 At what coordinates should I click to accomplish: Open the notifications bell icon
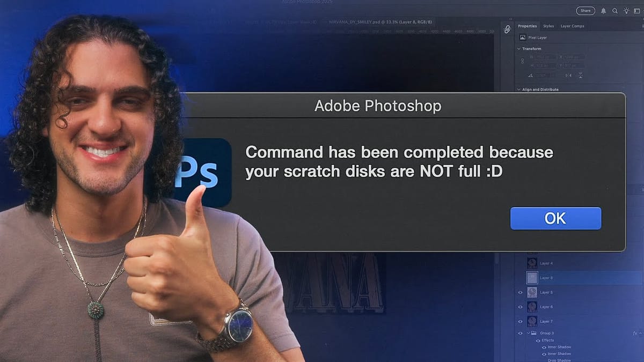(x=604, y=11)
